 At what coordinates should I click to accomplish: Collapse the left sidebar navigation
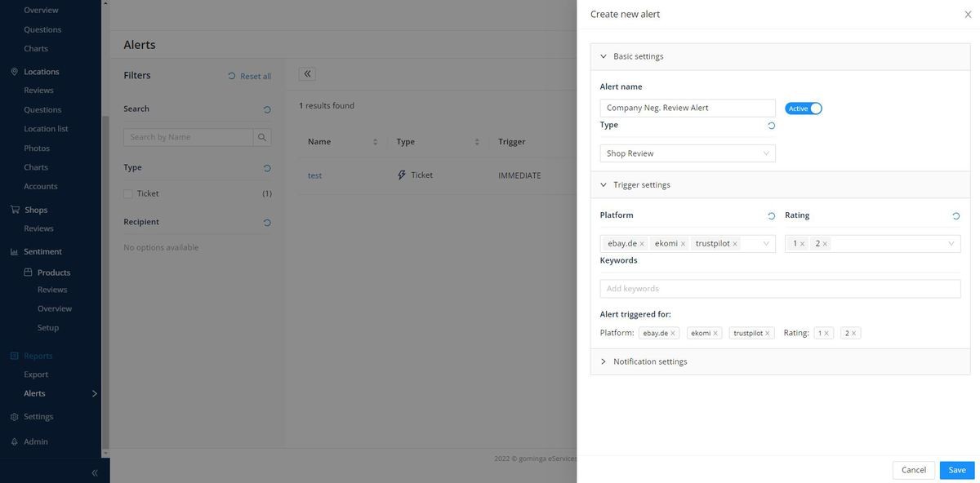click(x=95, y=472)
